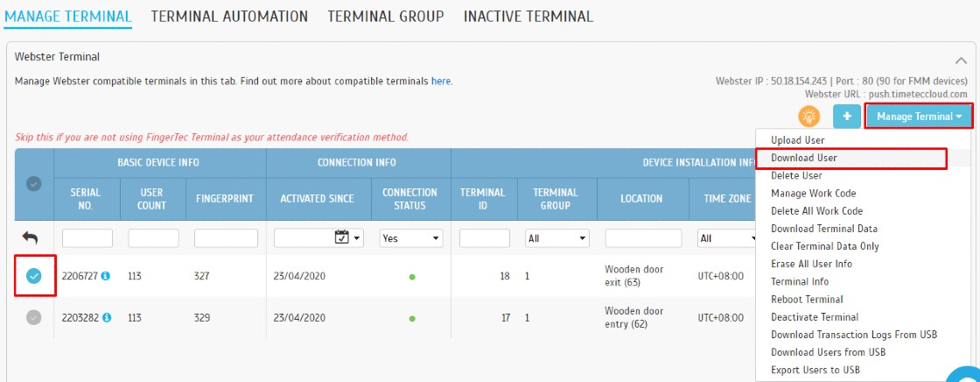The image size is (980, 382).
Task: Open the Time Zone filter dropdown
Action: (727, 238)
